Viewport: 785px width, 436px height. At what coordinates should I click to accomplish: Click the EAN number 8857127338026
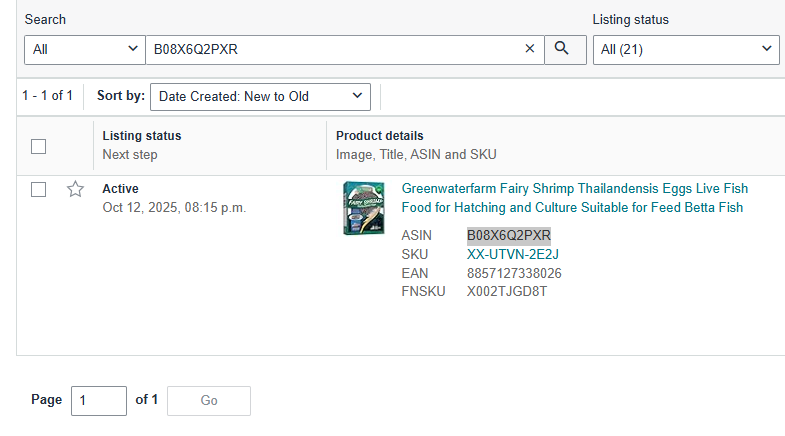pos(514,273)
